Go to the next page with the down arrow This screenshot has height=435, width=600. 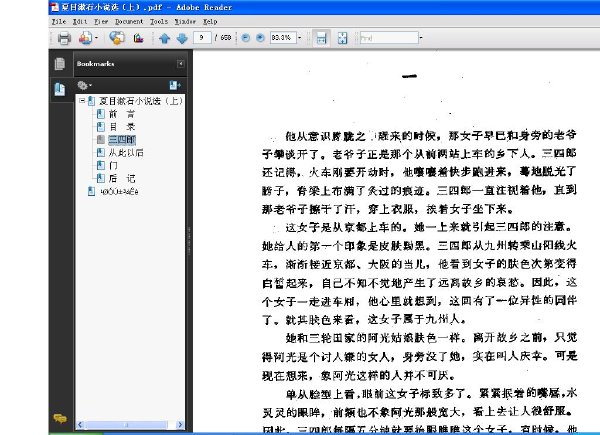pos(182,38)
